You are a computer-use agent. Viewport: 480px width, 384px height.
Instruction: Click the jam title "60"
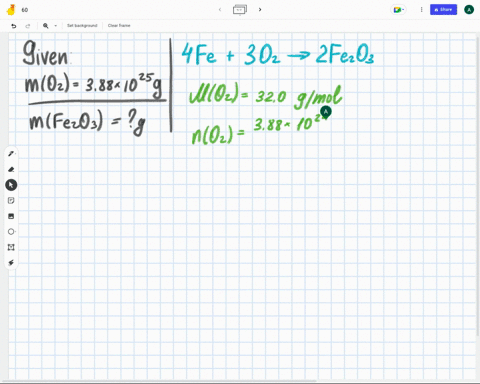[25, 10]
